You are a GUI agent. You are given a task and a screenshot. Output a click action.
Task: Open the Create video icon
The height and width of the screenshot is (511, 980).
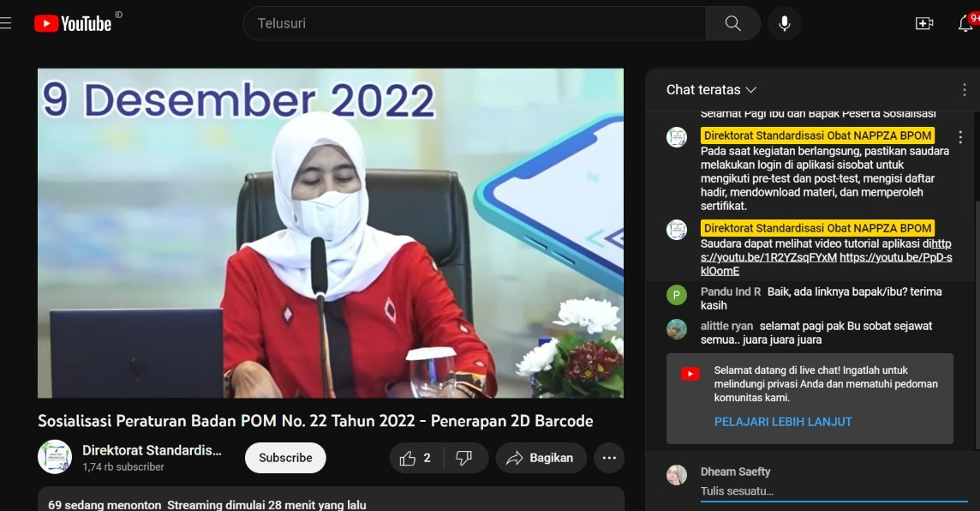click(x=924, y=24)
